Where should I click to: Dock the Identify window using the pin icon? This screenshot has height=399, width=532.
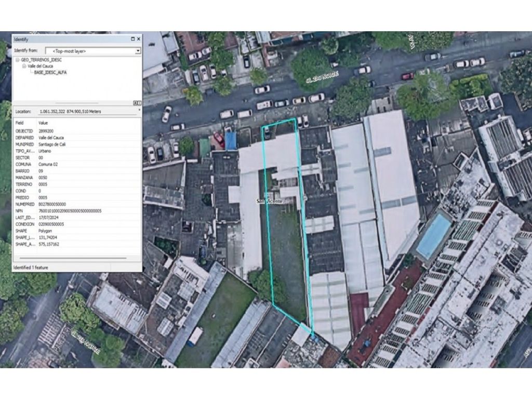click(x=132, y=39)
